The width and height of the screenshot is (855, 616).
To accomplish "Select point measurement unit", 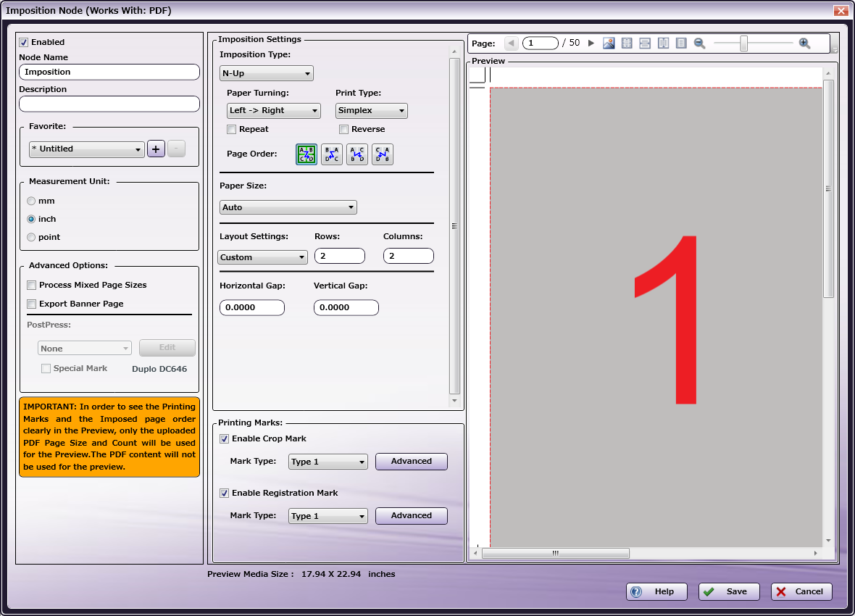I will 31,238.
